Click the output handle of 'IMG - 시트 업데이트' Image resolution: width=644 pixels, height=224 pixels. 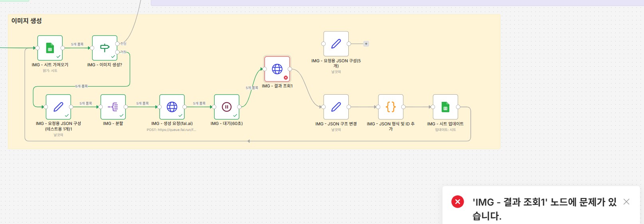point(458,107)
